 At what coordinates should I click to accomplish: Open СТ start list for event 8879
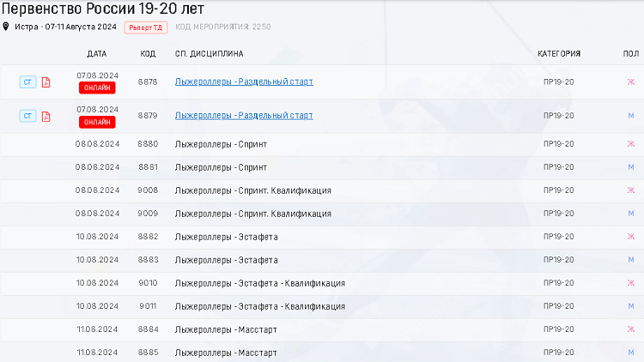tap(27, 116)
